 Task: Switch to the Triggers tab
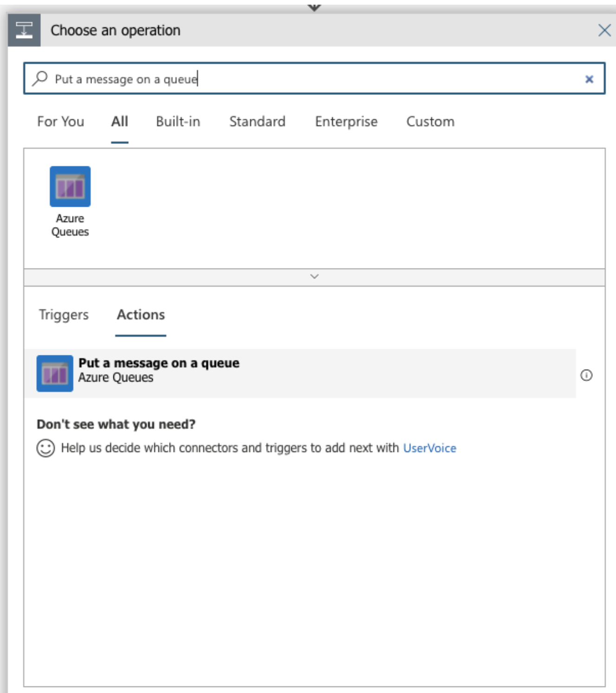point(64,315)
